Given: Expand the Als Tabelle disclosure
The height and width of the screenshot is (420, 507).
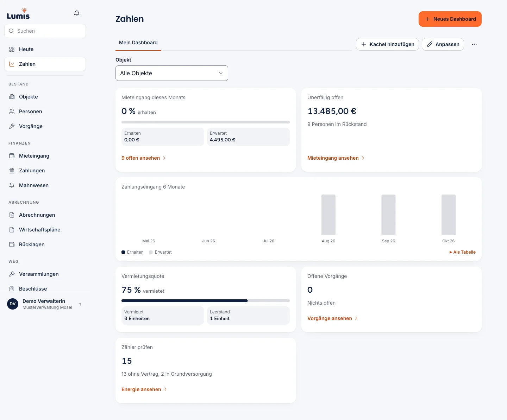Looking at the screenshot, I should pos(463,252).
